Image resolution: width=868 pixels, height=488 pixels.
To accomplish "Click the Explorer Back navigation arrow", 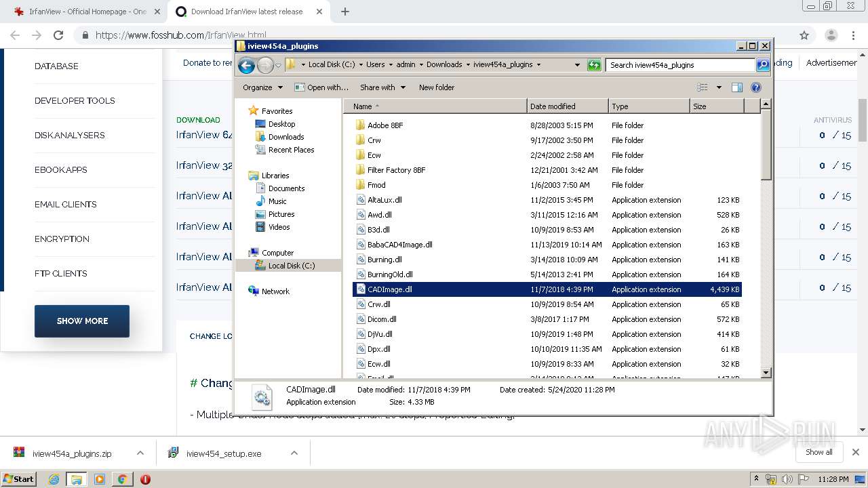I will (x=246, y=65).
